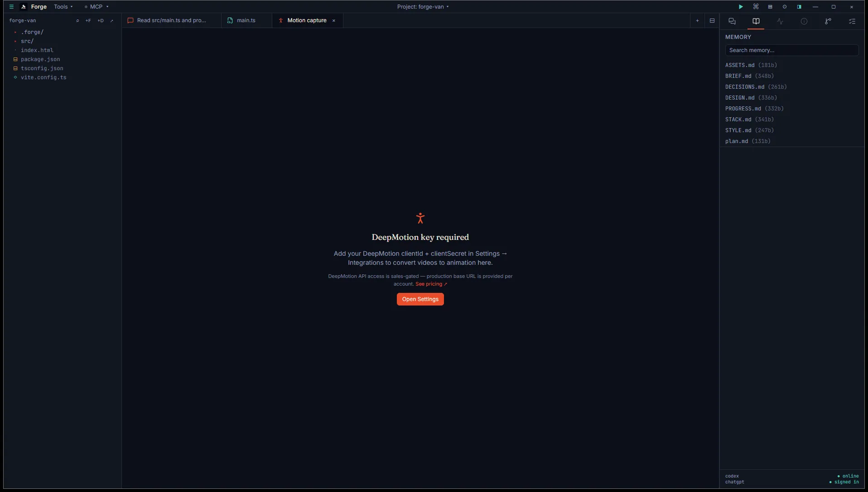Viewport: 868px width, 492px height.
Task: Click the signed in status indicator
Action: pyautogui.click(x=844, y=482)
